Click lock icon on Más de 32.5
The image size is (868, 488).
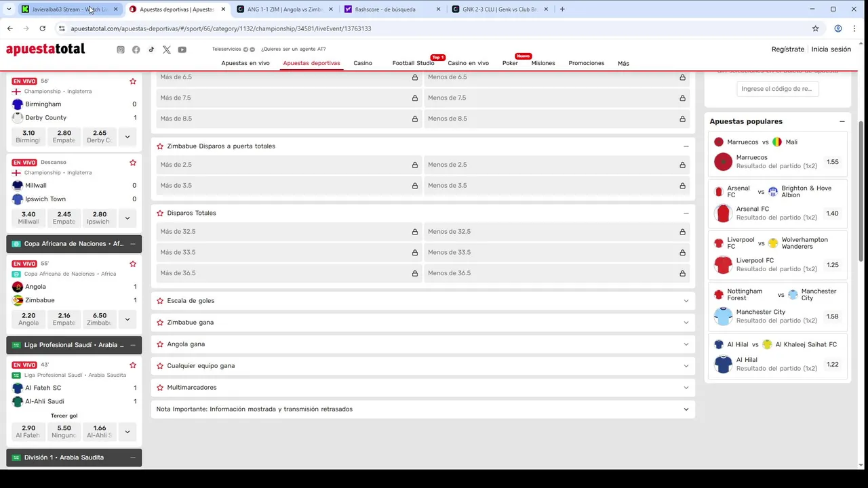pos(415,232)
